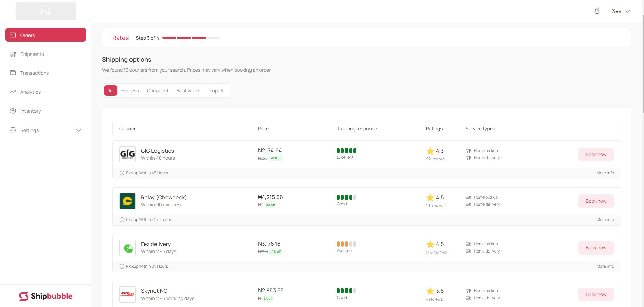Click the Orders envelope icon

(13, 35)
